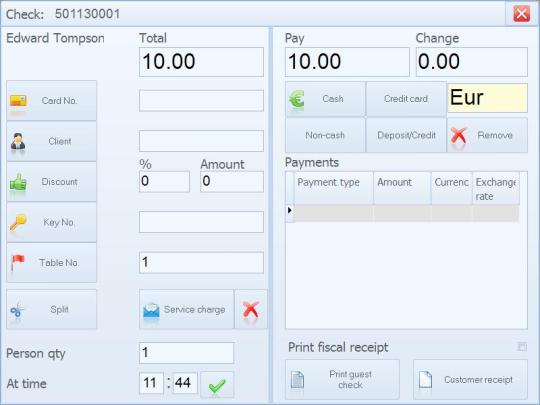Focus the discount % field

164,181
